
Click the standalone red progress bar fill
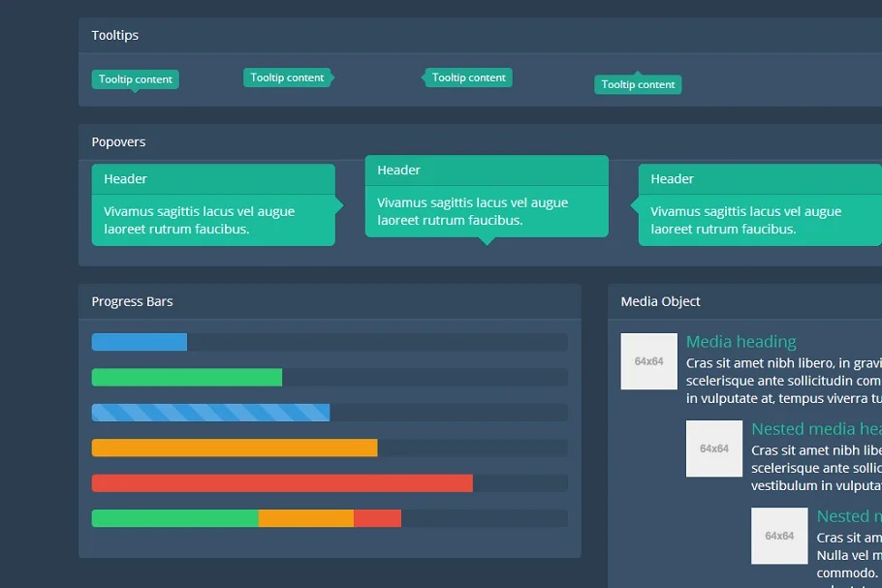pos(281,483)
